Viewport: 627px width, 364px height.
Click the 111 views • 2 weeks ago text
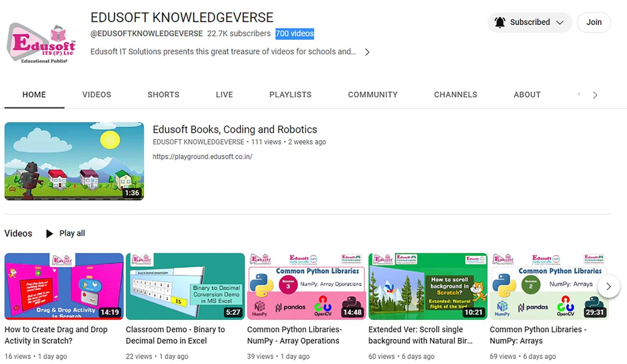click(x=288, y=142)
